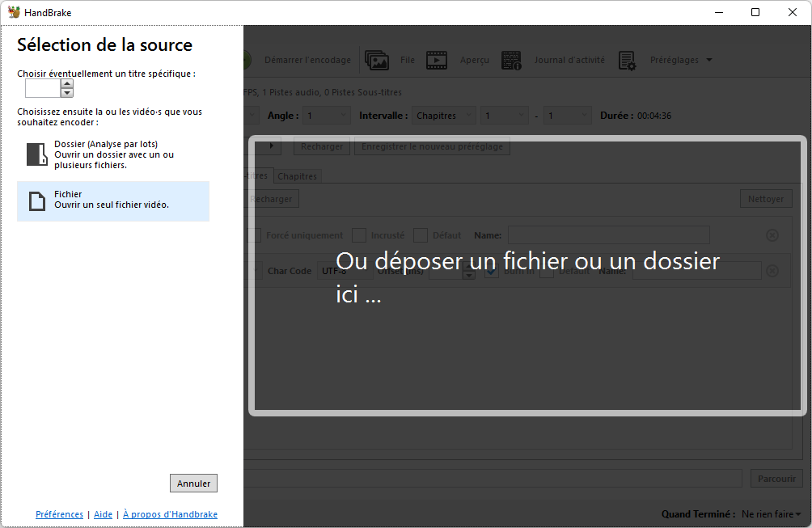Close the HandBrake window

[793, 12]
